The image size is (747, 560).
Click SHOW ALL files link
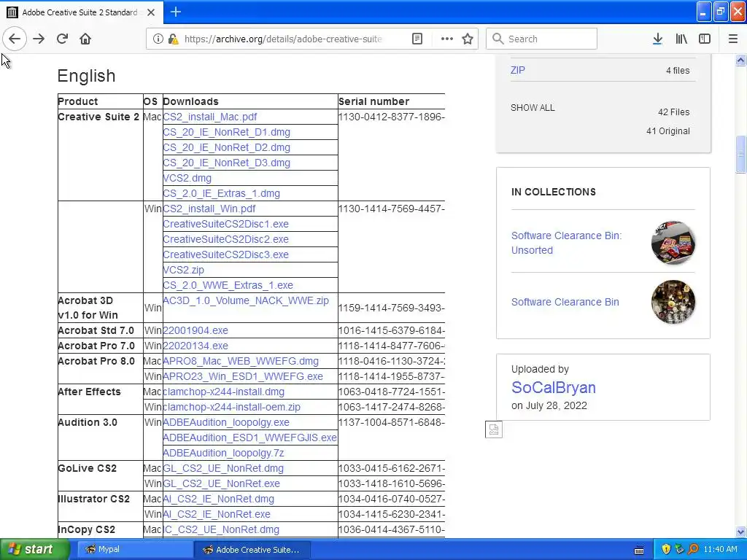click(533, 108)
